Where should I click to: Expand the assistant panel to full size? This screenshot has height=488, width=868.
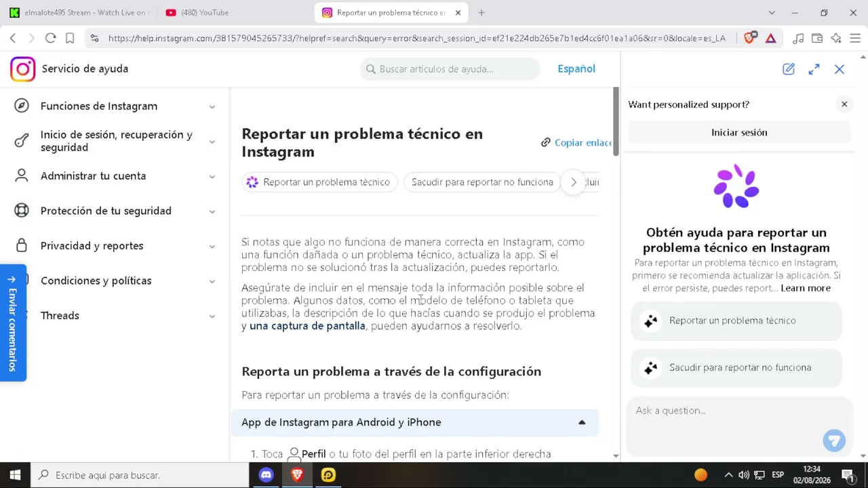tap(814, 69)
